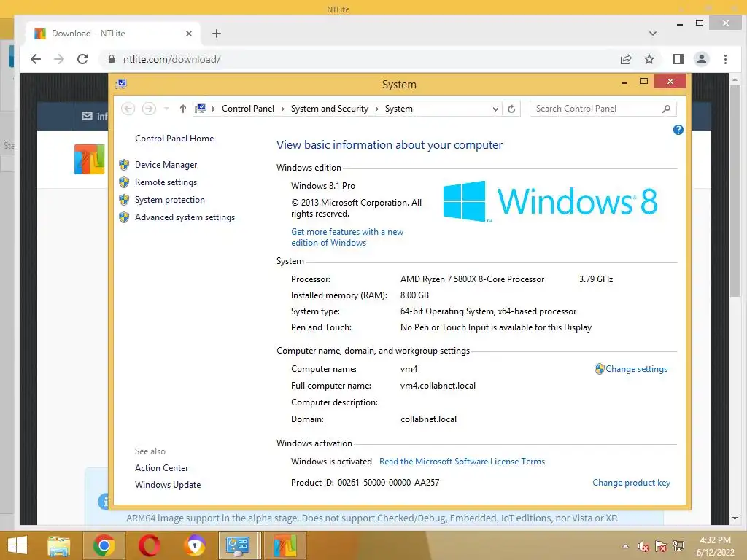Select System and Security breadcrumb
Viewport: 747px width, 560px height.
pos(330,109)
